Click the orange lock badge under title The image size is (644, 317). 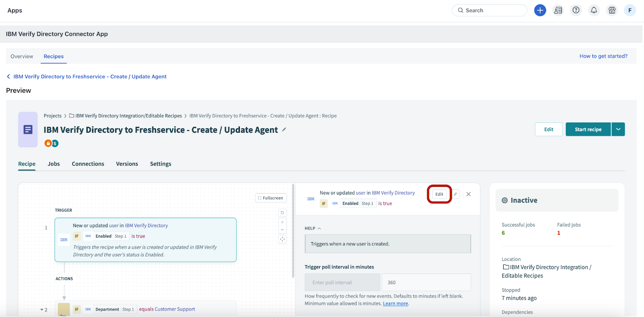tap(48, 143)
